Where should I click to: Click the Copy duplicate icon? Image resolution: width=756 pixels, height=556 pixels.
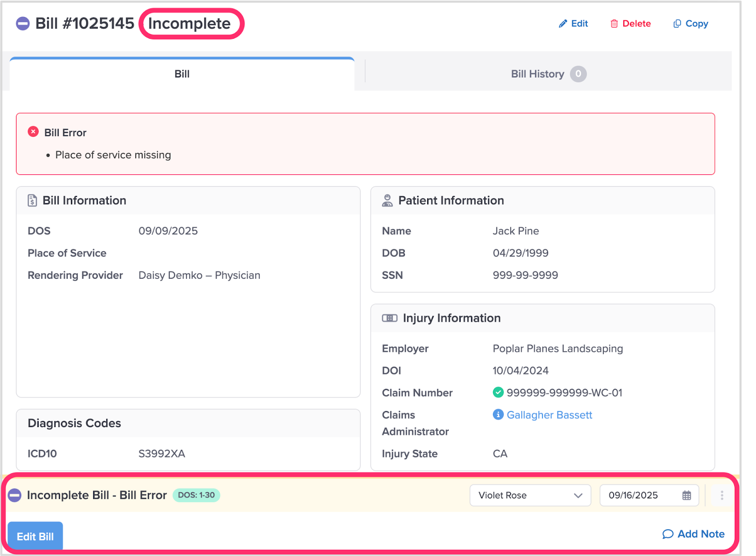pos(677,24)
